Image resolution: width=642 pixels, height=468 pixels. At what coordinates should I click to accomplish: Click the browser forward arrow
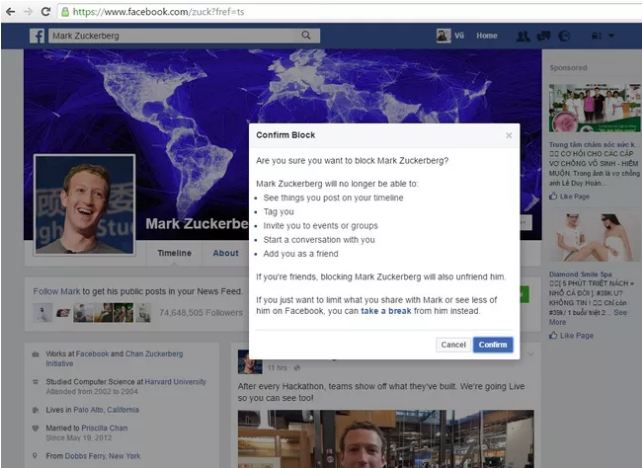coord(28,11)
